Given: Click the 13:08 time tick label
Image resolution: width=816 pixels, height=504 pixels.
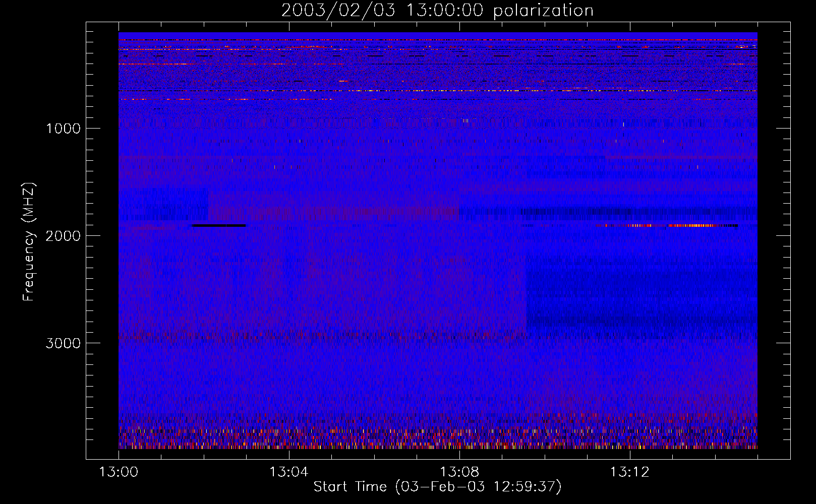Looking at the screenshot, I should point(459,472).
